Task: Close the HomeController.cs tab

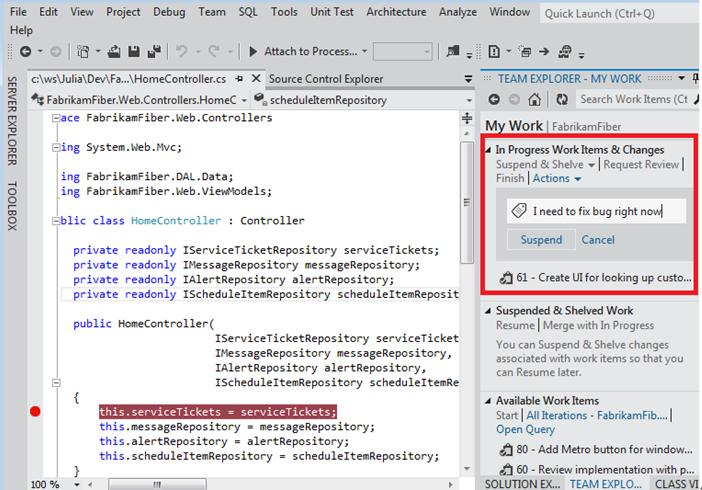Action: pos(256,78)
